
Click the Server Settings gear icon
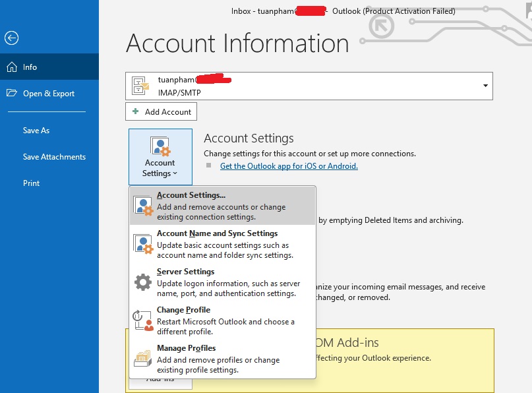point(143,282)
